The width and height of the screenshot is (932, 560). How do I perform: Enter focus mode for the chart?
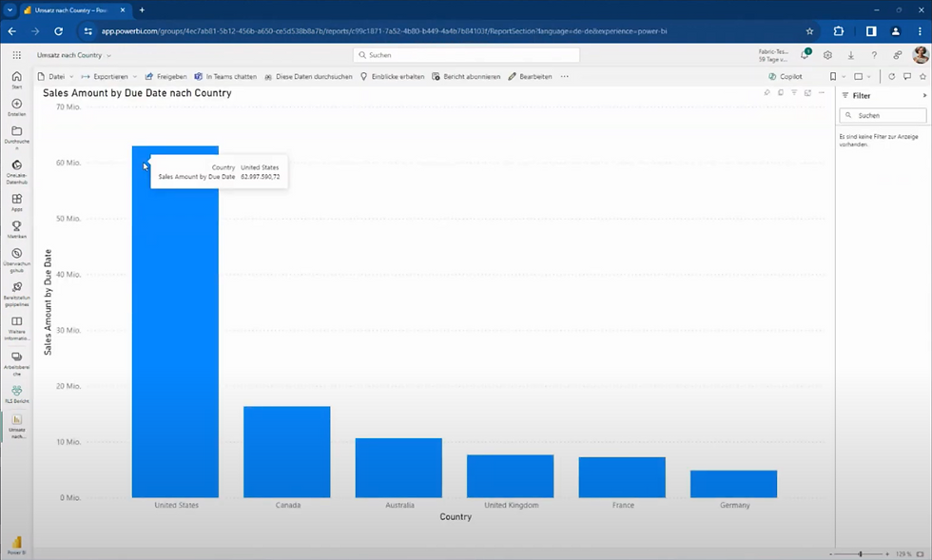coord(807,93)
